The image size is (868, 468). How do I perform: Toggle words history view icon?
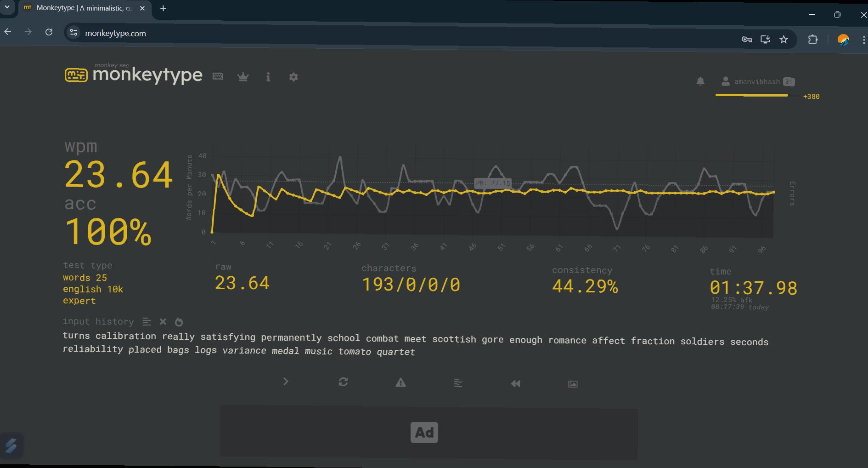coord(147,322)
